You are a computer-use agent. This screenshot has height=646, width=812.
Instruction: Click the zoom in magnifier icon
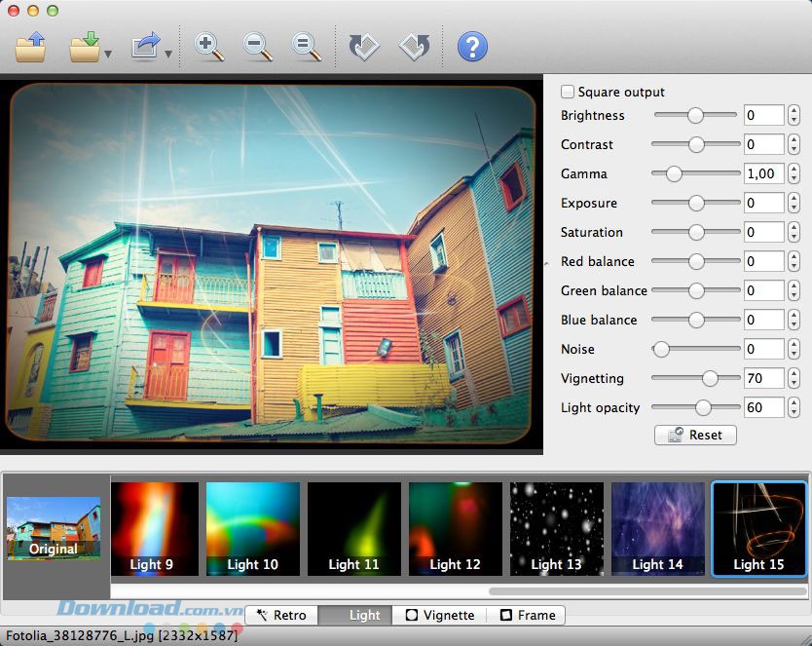click(x=209, y=47)
